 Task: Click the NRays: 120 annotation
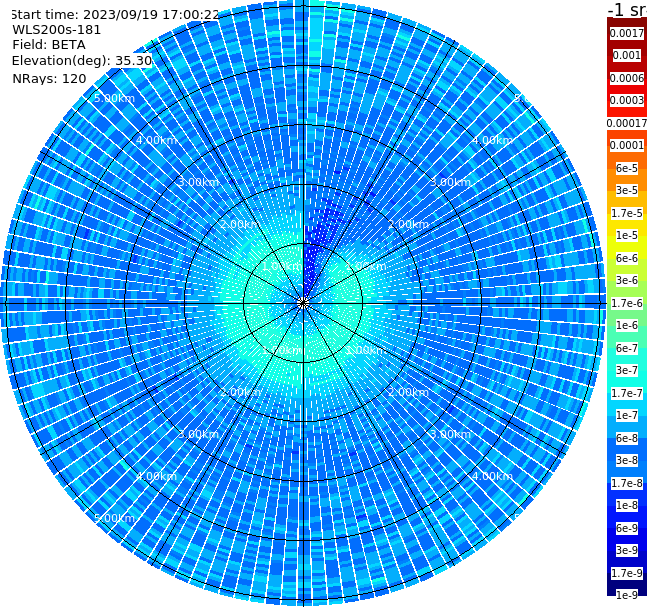[x=49, y=78]
